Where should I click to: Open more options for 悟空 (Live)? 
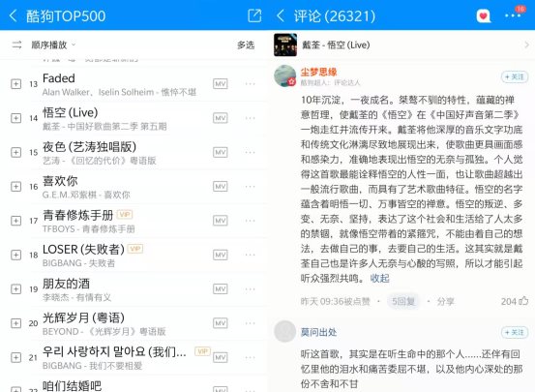click(251, 118)
